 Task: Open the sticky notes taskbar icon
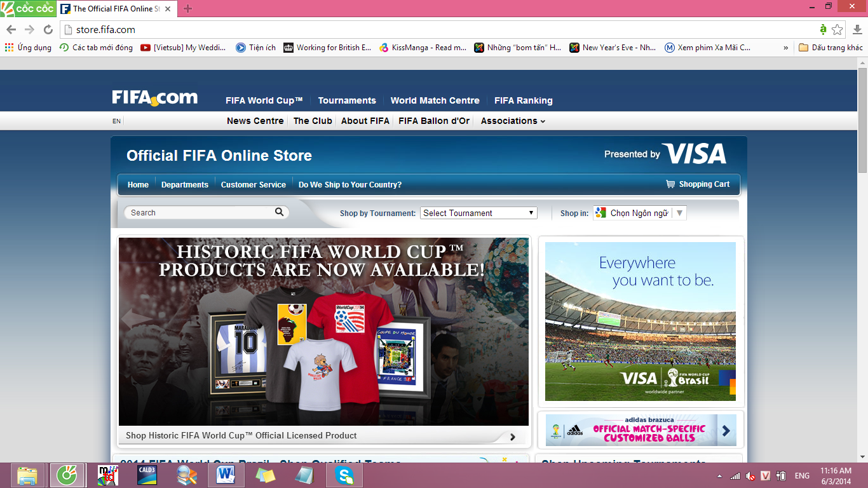coord(265,475)
